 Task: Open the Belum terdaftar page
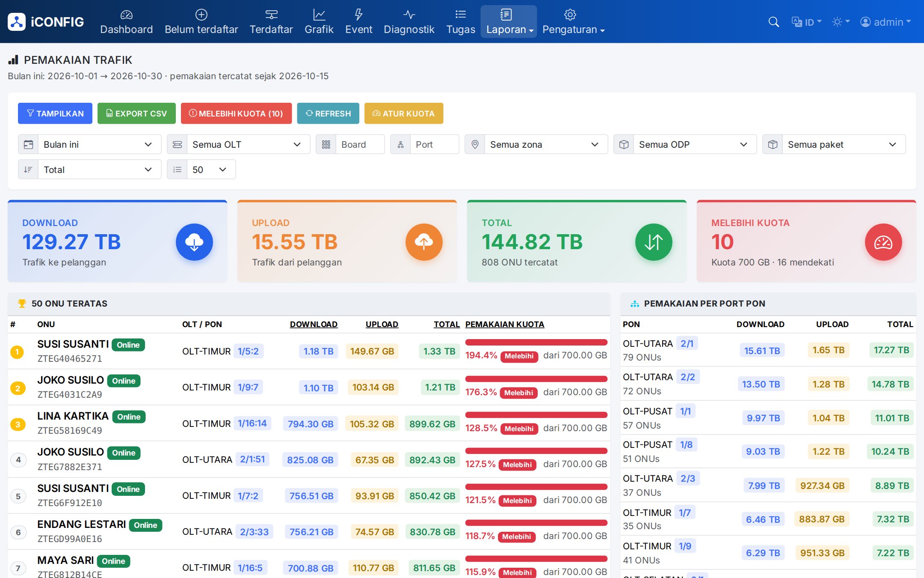[x=201, y=22]
